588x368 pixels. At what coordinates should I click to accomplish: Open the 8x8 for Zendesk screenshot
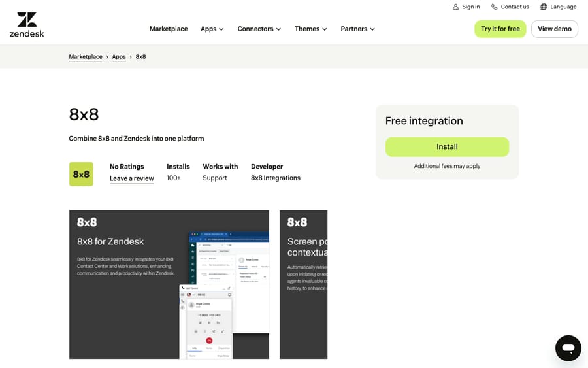point(169,284)
